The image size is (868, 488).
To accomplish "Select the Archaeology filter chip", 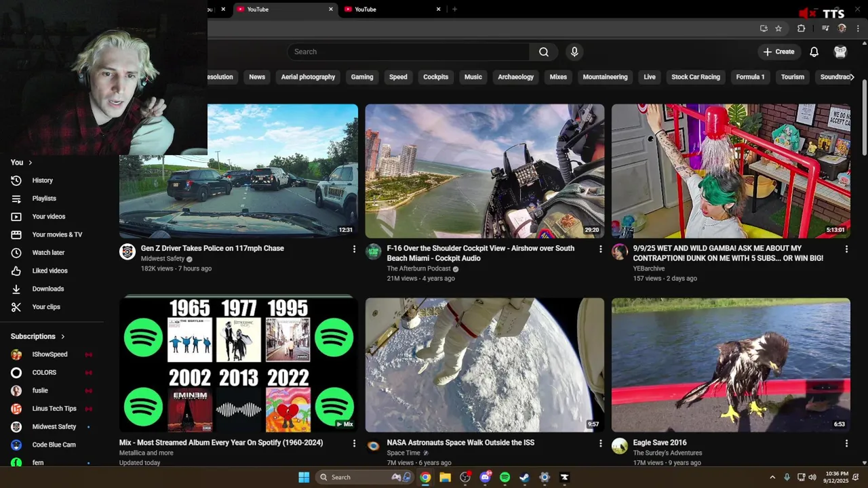I will [515, 77].
